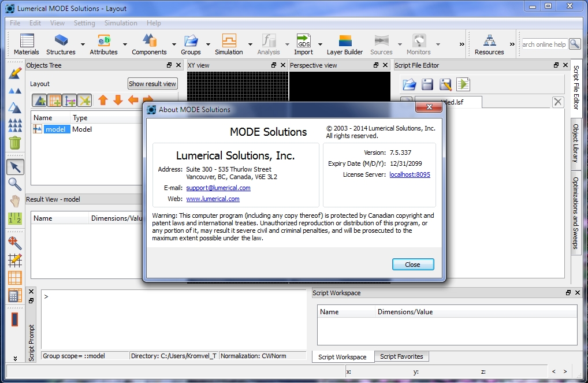Open Optimizations and Sweeps side tab
588x383 pixels.
(x=576, y=213)
